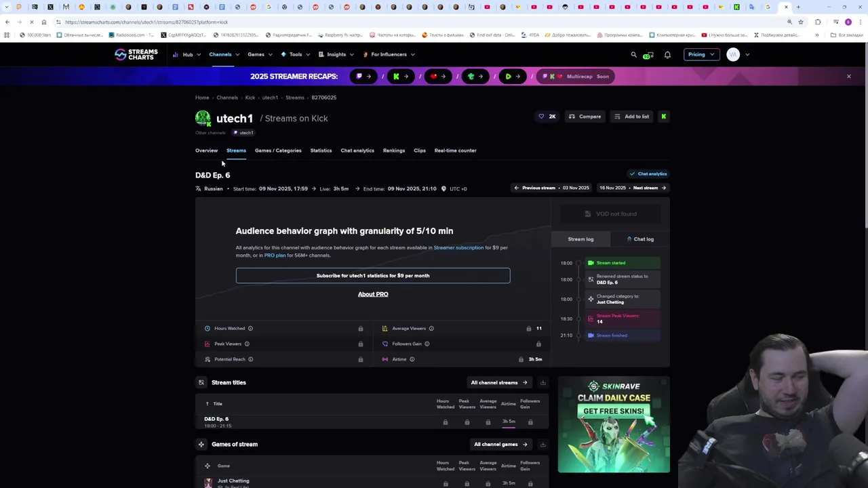Image resolution: width=868 pixels, height=488 pixels.
Task: Open the VA user avatar
Action: [x=733, y=54]
